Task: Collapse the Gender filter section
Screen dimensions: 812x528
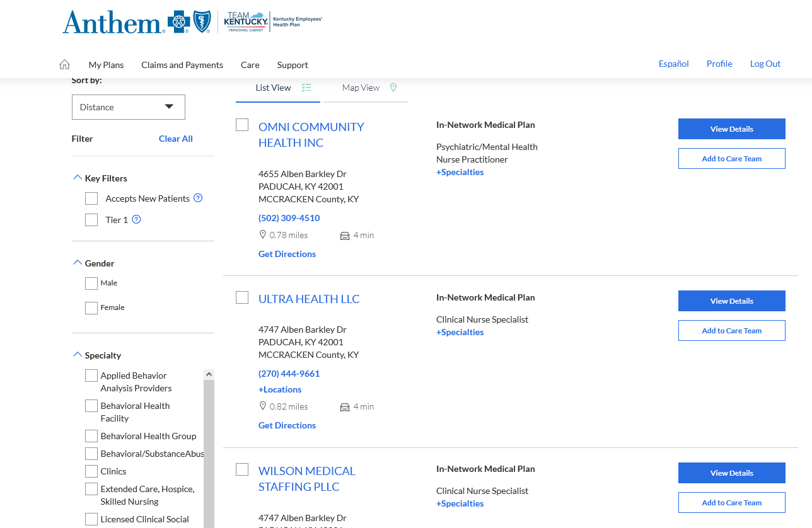Action: [78, 263]
